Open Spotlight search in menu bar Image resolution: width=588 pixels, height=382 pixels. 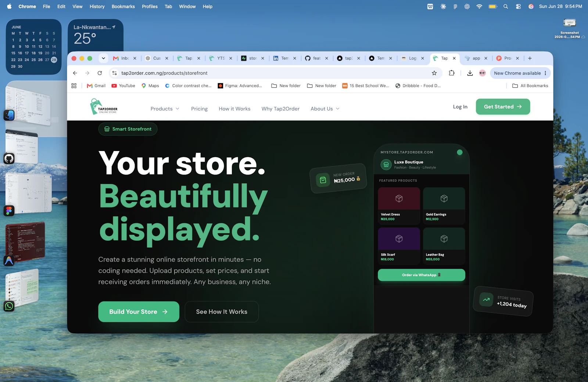click(506, 6)
